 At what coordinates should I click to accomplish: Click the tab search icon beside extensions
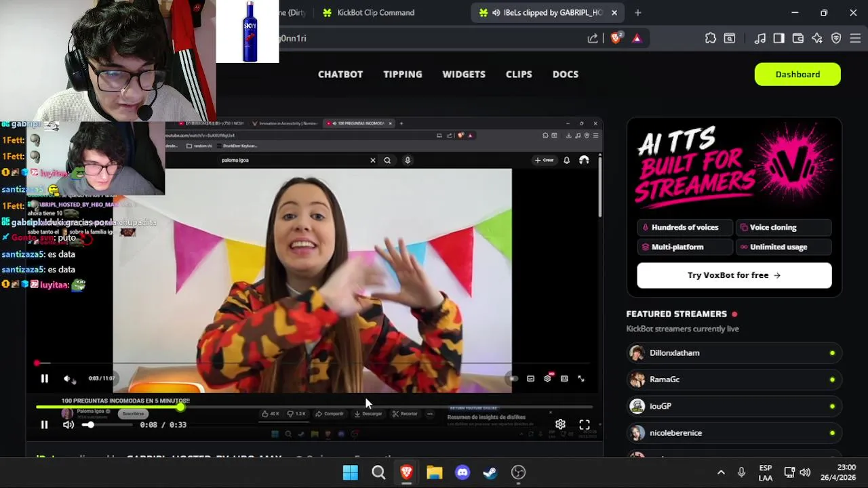(730, 39)
